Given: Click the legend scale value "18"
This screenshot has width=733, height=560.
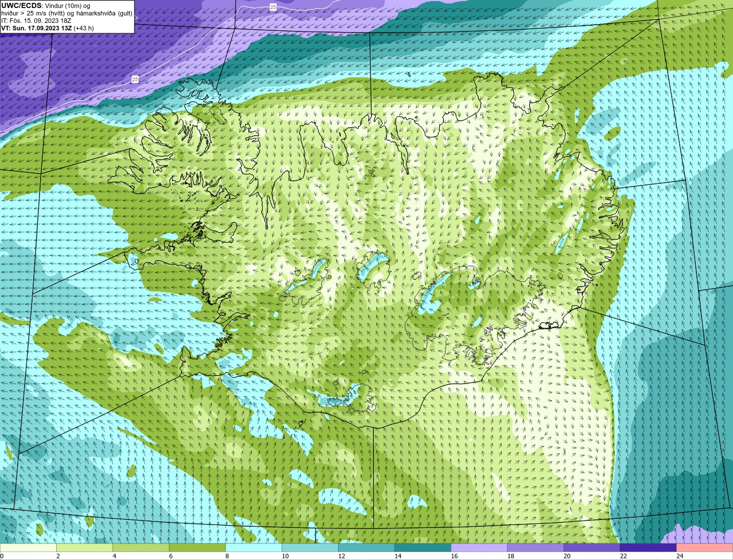Looking at the screenshot, I should (x=511, y=556).
